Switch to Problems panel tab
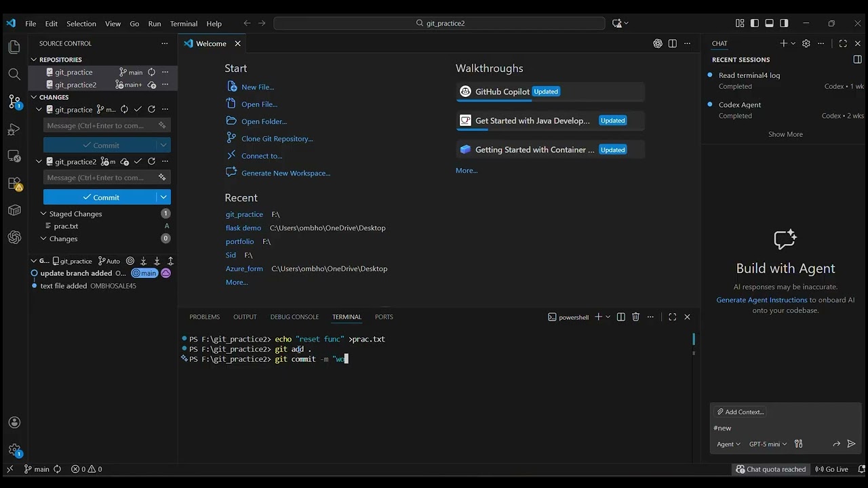Viewport: 868px width, 488px height. (204, 317)
